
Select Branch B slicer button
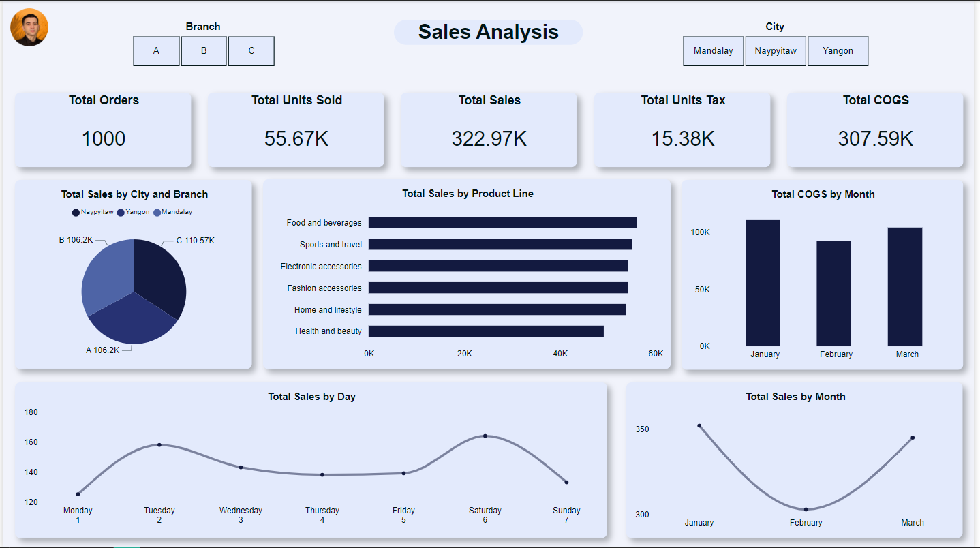pos(204,51)
